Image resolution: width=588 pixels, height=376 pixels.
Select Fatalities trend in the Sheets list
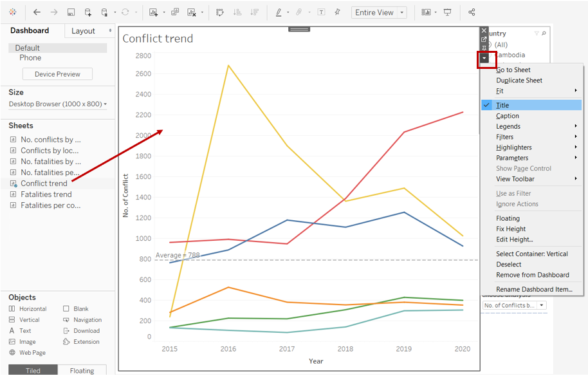tap(46, 194)
